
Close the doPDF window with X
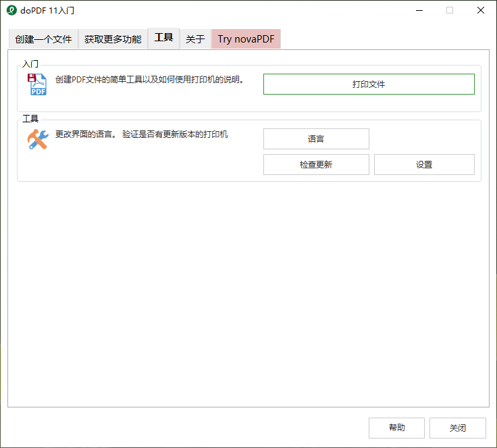click(x=481, y=10)
